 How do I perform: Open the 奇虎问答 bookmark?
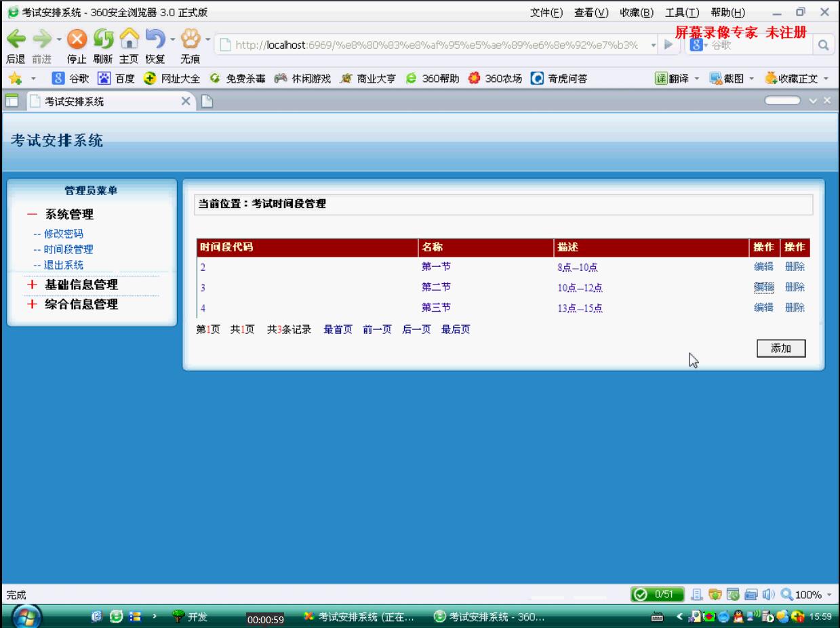point(559,79)
